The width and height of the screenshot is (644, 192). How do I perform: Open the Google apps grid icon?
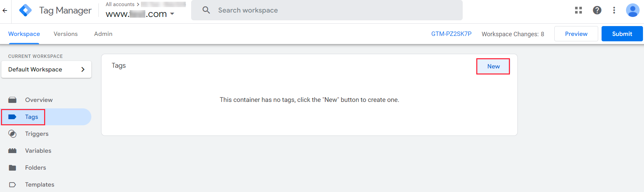578,10
